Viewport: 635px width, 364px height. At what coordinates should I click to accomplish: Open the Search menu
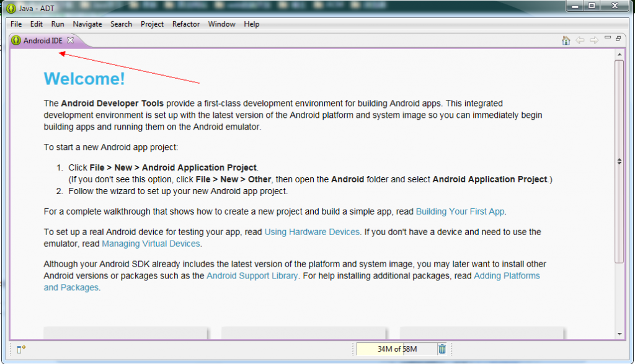tap(121, 24)
